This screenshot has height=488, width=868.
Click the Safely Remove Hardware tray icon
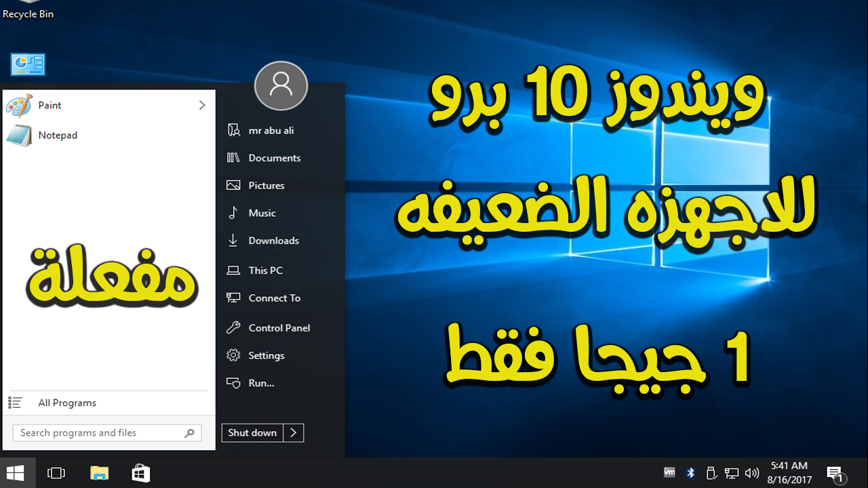pyautogui.click(x=711, y=473)
